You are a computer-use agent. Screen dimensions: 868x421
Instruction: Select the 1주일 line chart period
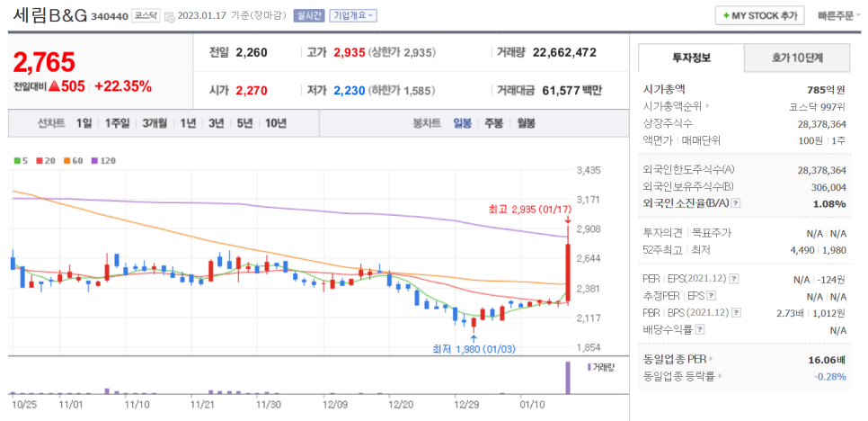[117, 123]
